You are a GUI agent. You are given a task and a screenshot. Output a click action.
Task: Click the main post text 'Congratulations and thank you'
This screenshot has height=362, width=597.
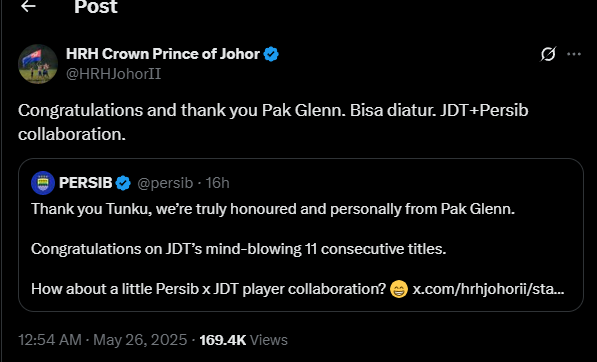click(x=273, y=122)
